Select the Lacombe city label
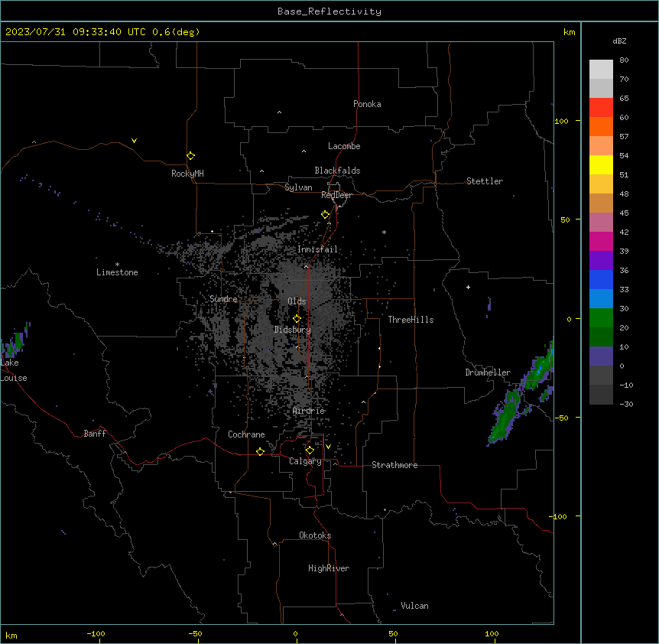This screenshot has width=659, height=644. click(x=344, y=146)
